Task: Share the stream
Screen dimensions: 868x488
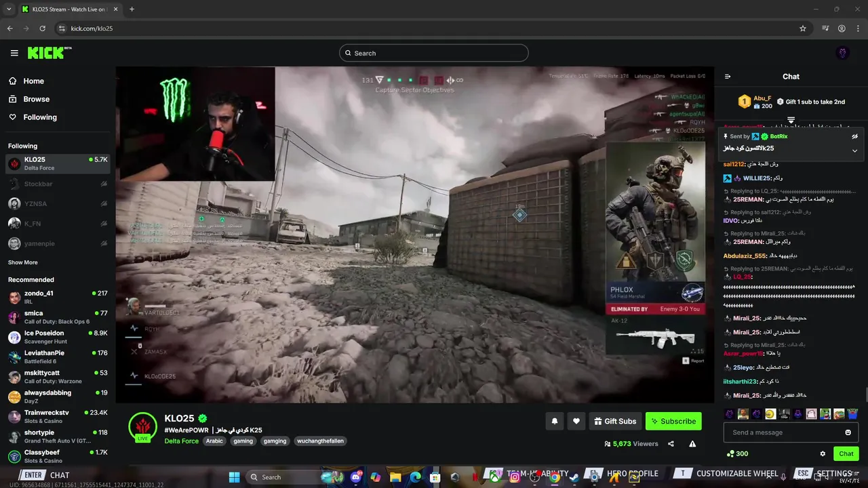Action: pos(671,444)
